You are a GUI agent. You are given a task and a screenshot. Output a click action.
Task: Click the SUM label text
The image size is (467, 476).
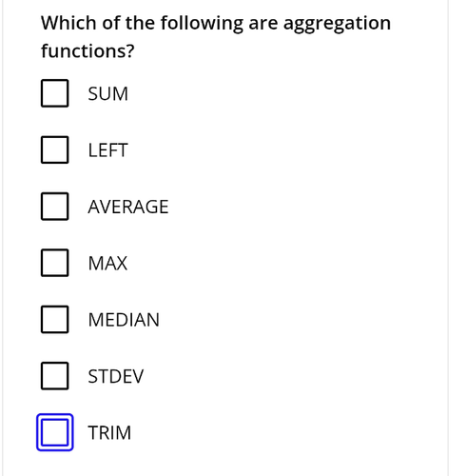tap(107, 94)
